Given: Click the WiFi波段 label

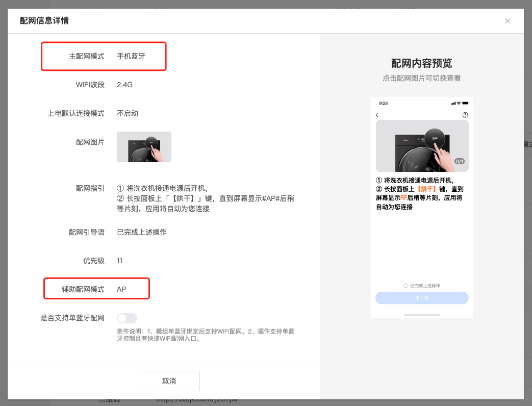Looking at the screenshot, I should click(x=90, y=85).
